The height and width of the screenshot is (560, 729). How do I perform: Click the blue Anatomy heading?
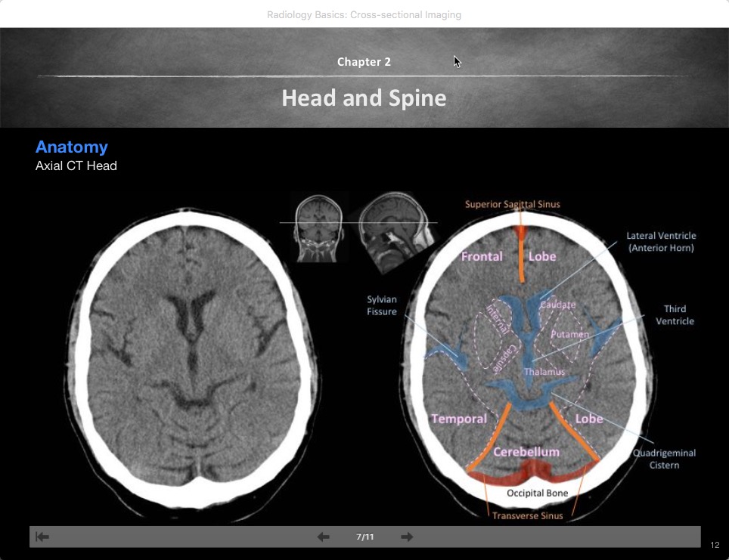coord(71,147)
